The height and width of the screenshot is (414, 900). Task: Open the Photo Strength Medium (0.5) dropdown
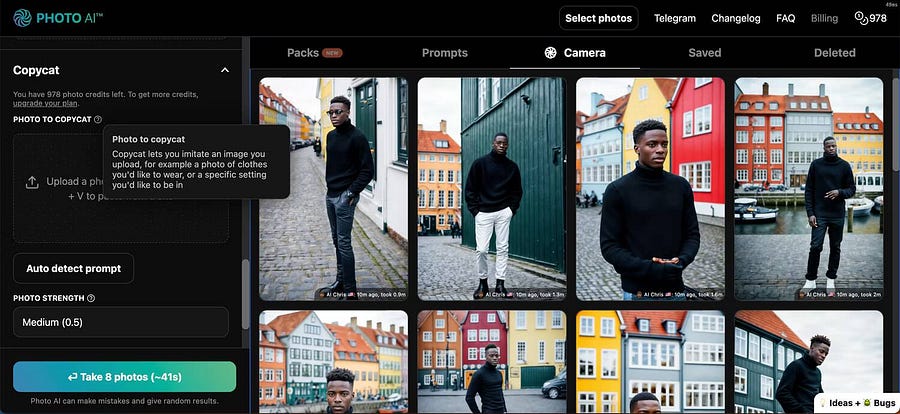coord(121,322)
